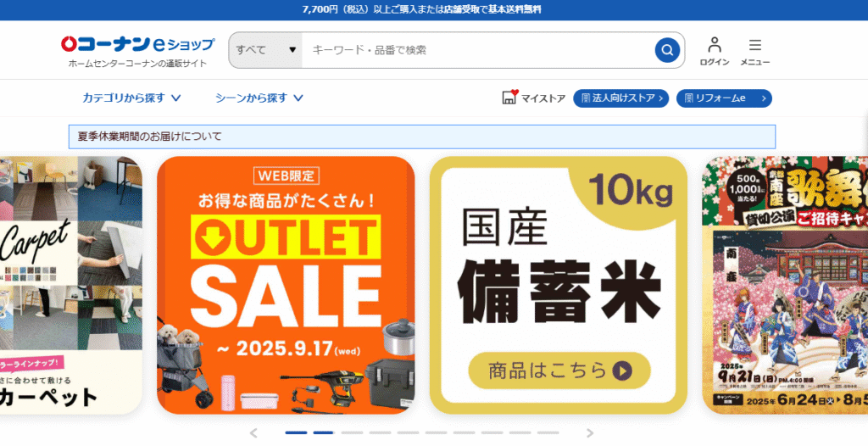This screenshot has height=446, width=868.
Task: Open the 法人向けストア link
Action: click(x=620, y=98)
